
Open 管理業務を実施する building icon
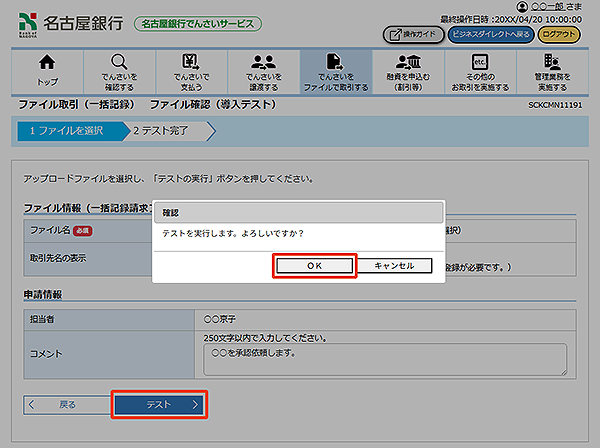[551, 64]
